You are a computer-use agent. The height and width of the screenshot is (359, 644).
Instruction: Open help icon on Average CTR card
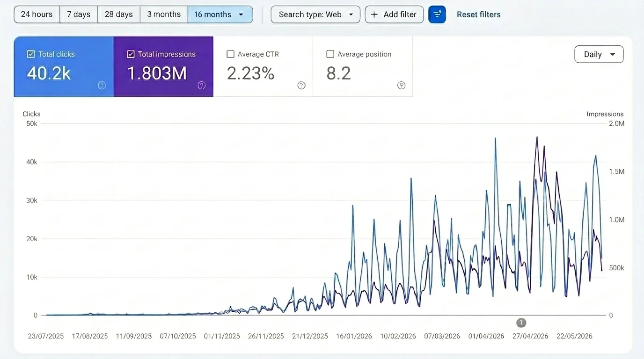point(301,85)
